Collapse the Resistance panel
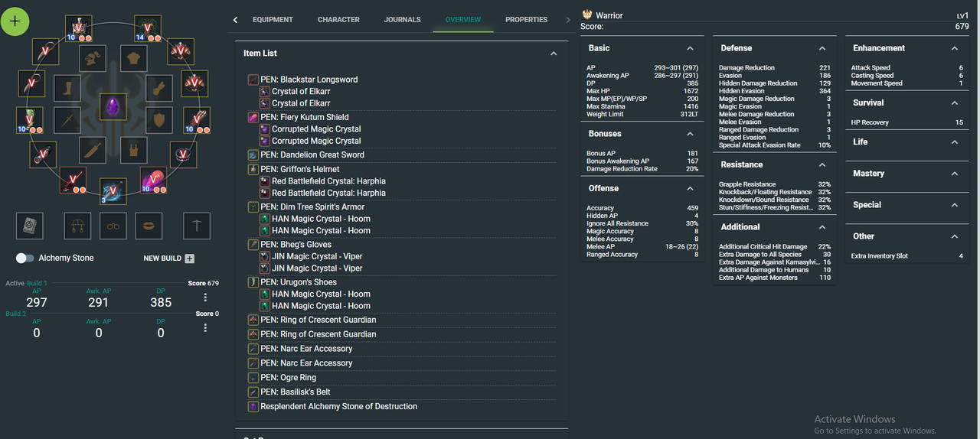Viewport: 980px width, 439px height. pyautogui.click(x=822, y=164)
